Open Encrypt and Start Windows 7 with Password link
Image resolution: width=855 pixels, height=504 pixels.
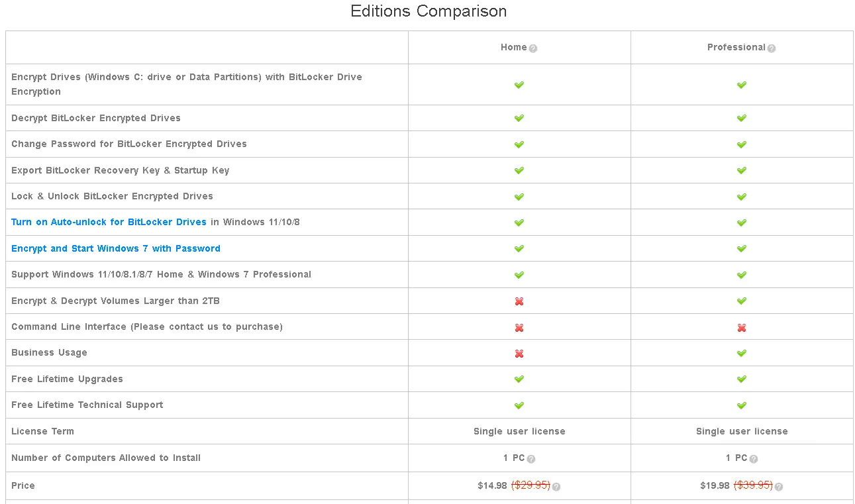click(116, 249)
